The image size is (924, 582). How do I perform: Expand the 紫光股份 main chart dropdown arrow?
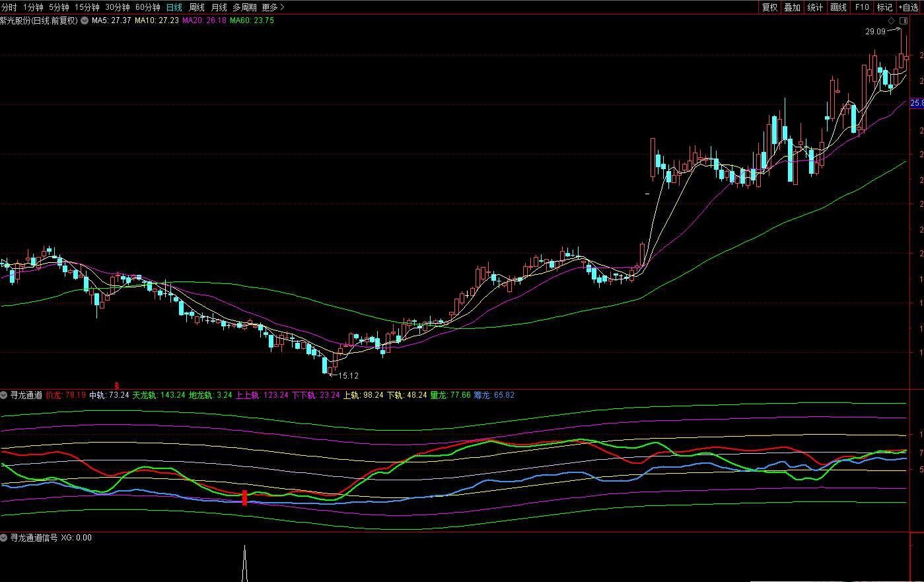pos(84,20)
